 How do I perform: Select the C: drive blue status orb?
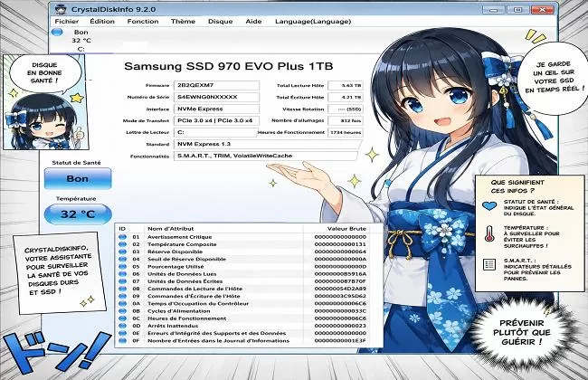click(x=57, y=33)
